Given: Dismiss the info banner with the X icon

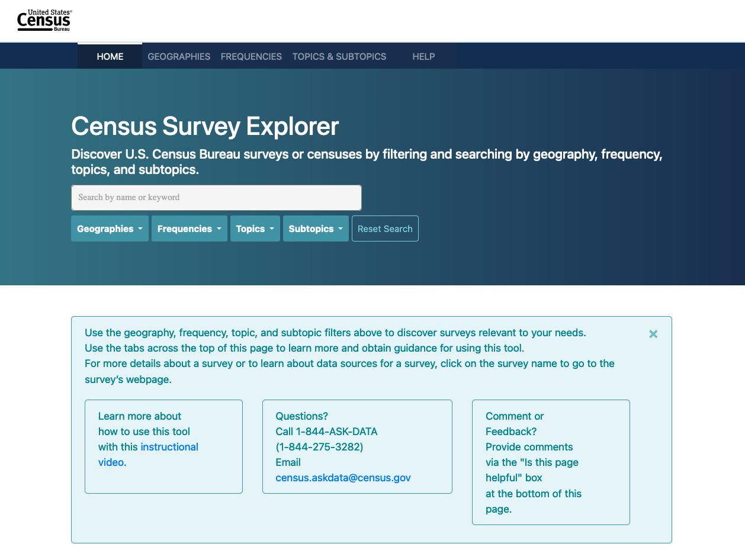Looking at the screenshot, I should pyautogui.click(x=653, y=334).
